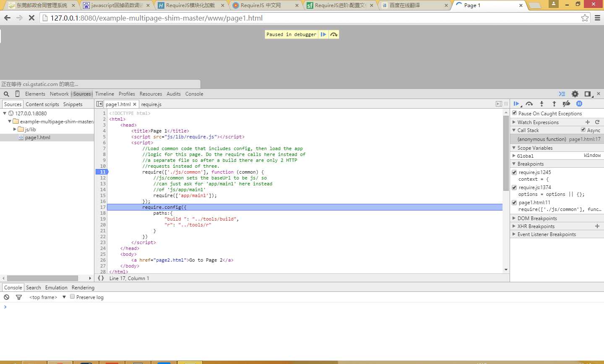Click the source editor vertical scrollbar
604x364 pixels.
pos(506,153)
